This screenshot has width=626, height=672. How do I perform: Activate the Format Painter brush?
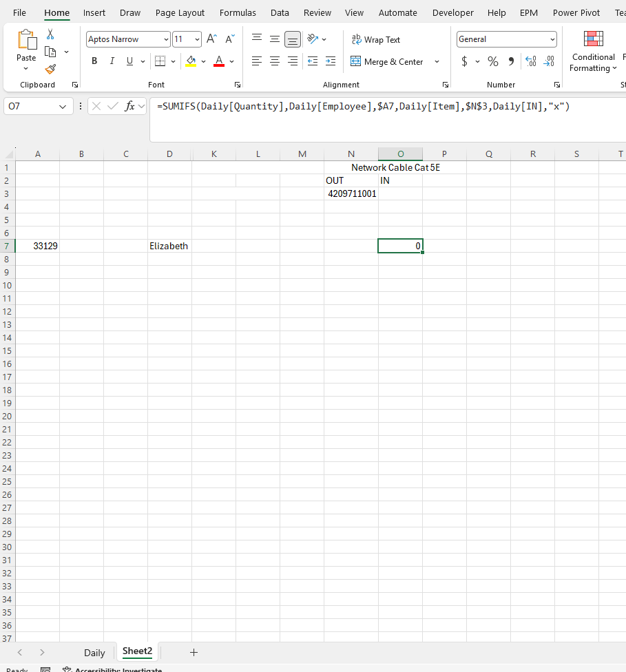(50, 69)
